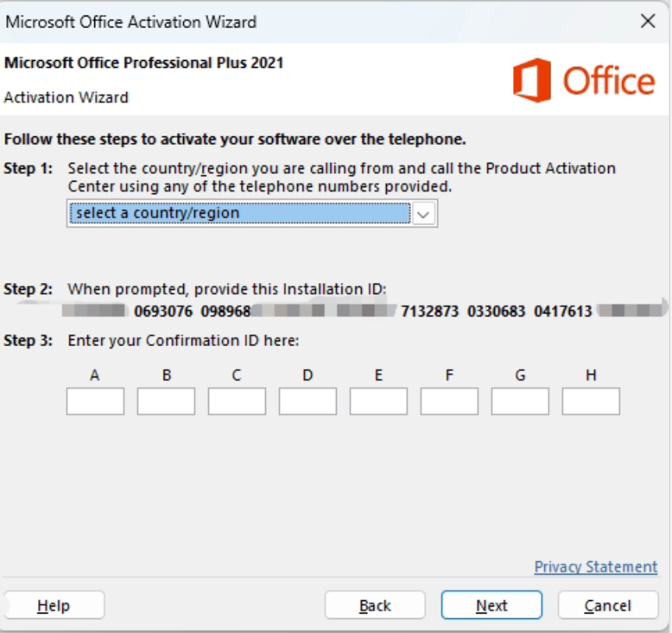
Task: Click Confirmation ID box B
Action: [x=167, y=401]
